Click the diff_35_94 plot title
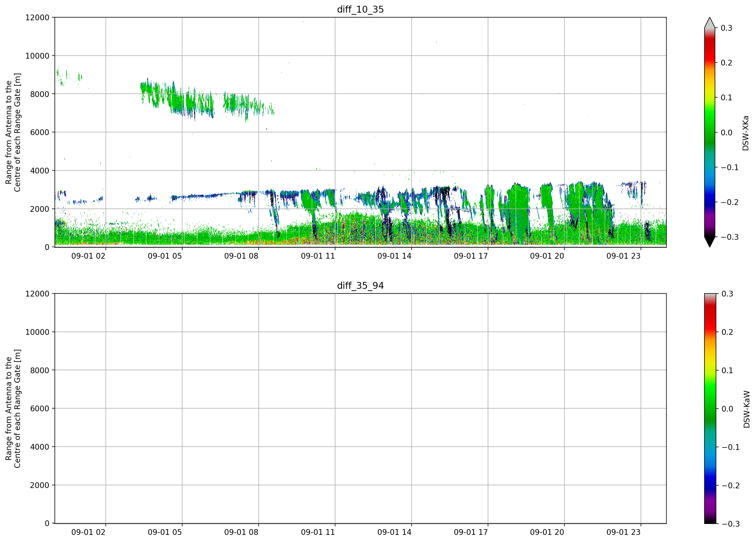 pyautogui.click(x=360, y=286)
